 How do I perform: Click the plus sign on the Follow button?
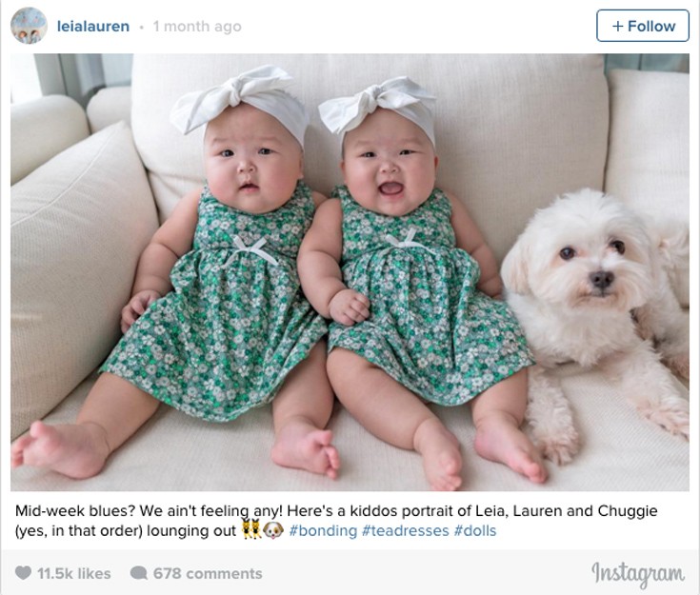point(617,26)
